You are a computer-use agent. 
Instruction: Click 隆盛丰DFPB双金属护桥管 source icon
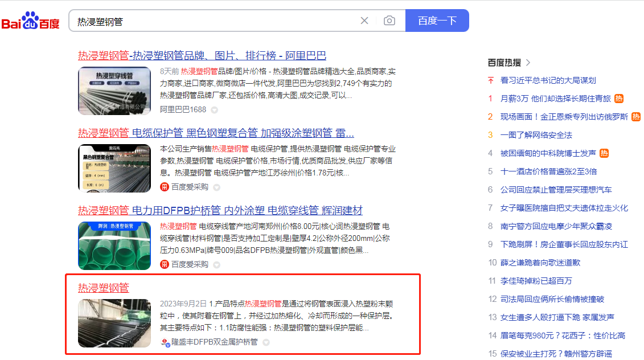tap(165, 342)
